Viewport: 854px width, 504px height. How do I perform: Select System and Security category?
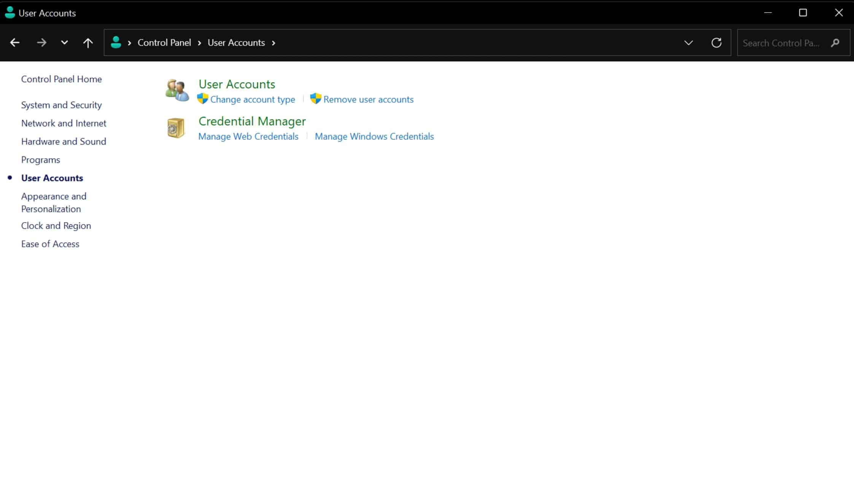coord(61,104)
